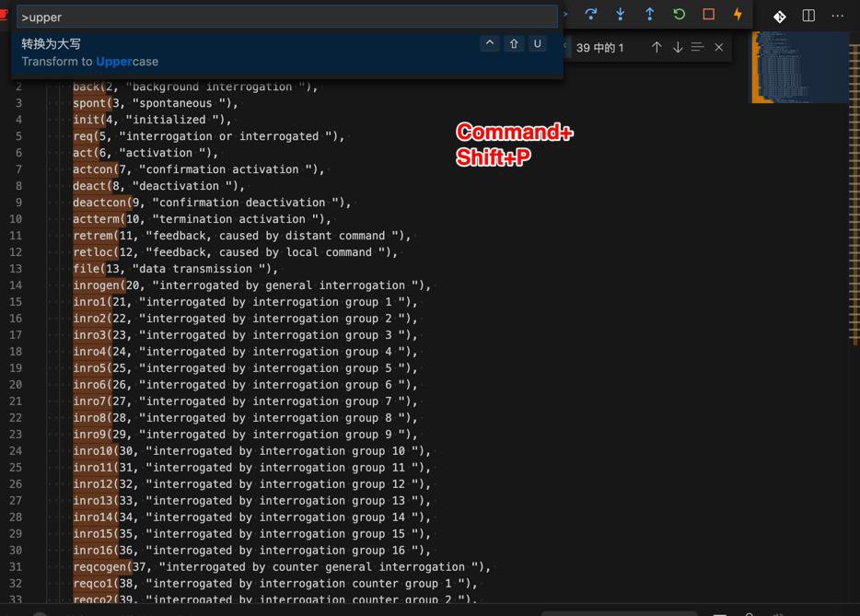Click the minimap code preview
The image size is (860, 616).
(798, 67)
